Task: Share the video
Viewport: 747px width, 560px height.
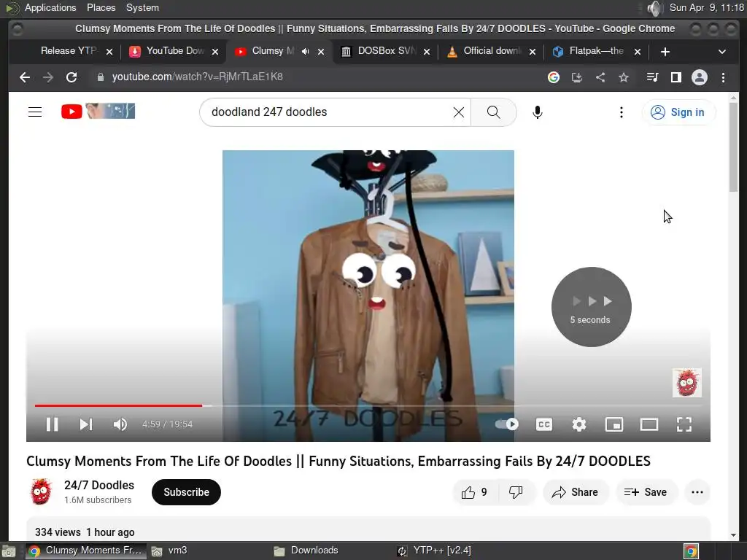Action: click(576, 492)
